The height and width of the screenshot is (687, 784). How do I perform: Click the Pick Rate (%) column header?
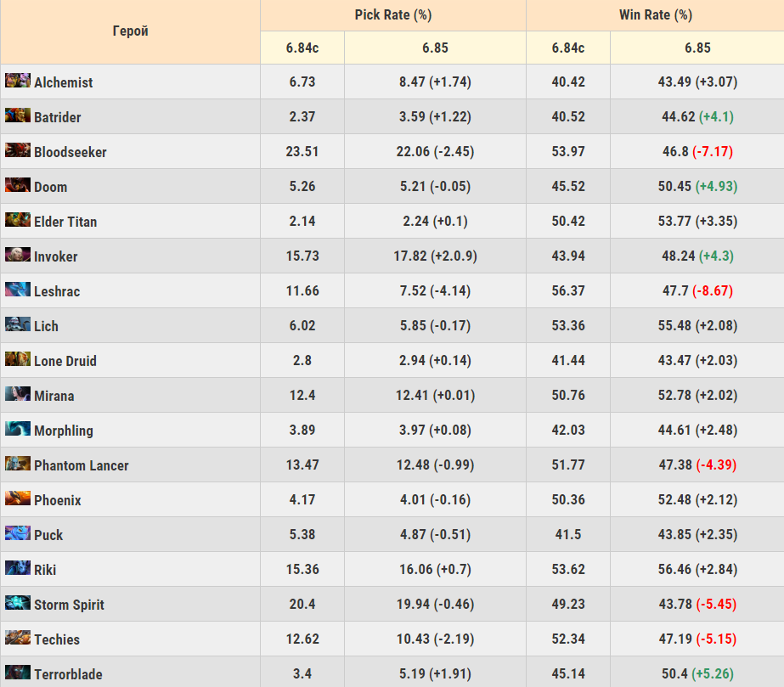click(x=393, y=15)
